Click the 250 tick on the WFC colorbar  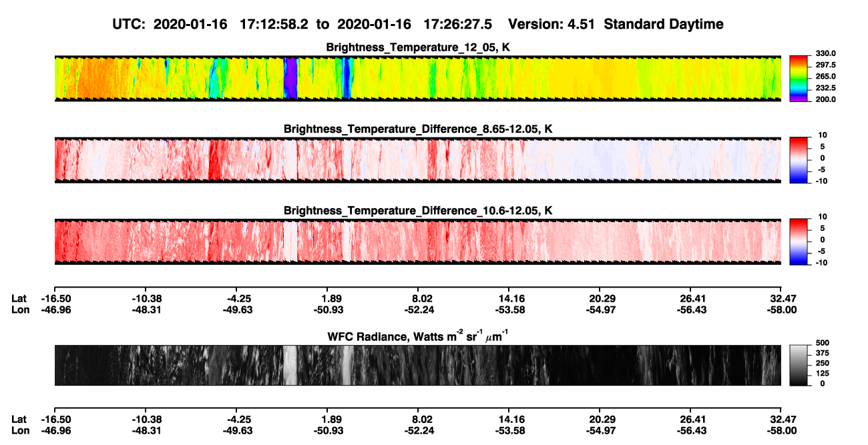[823, 364]
